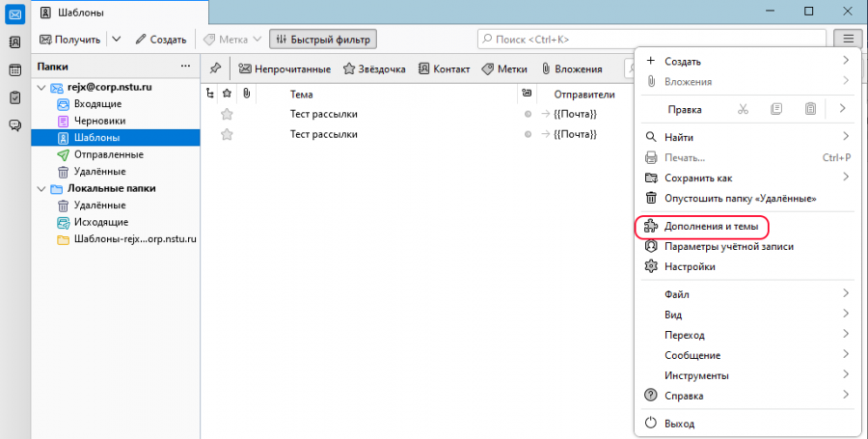Toggle the pin (keep filters) icon

click(x=215, y=69)
